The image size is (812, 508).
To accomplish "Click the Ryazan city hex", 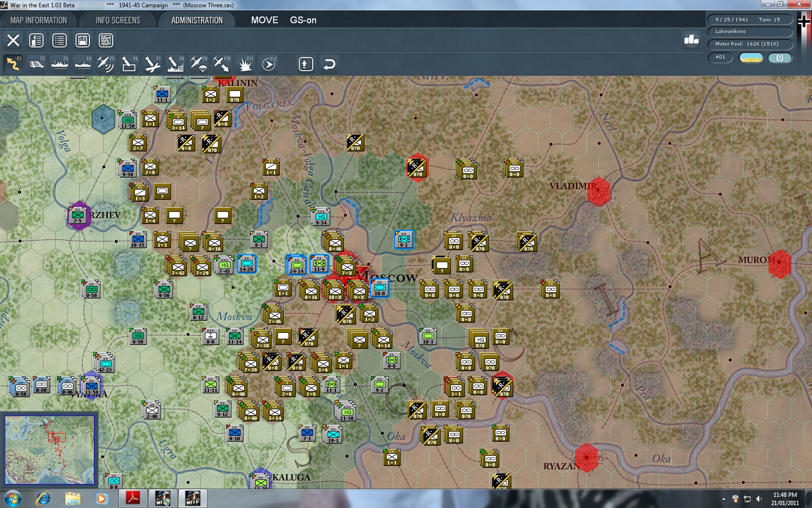I will click(587, 457).
